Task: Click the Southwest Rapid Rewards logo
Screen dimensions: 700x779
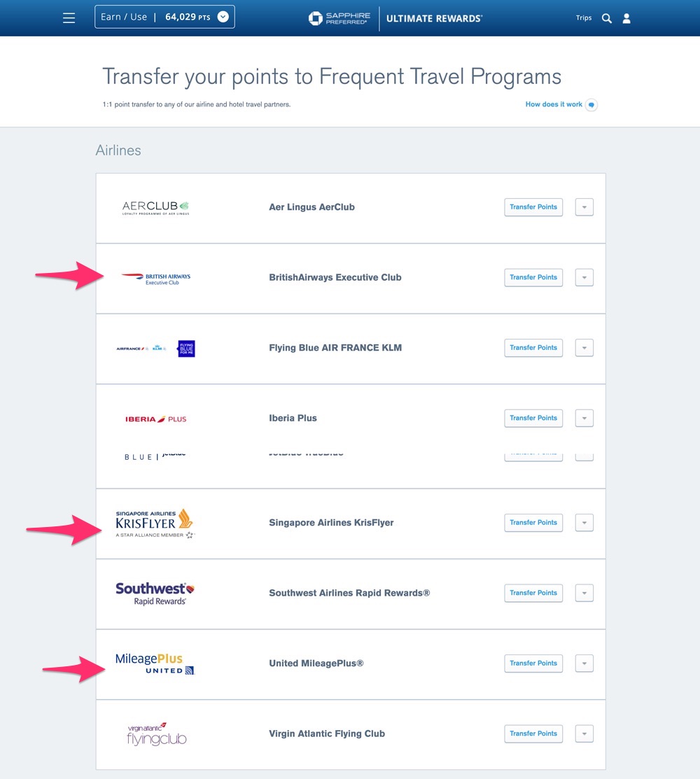Action: [x=155, y=593]
